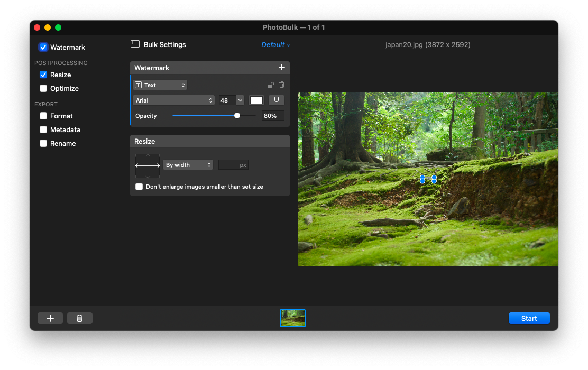Open the Text watermark type dropdown

point(160,85)
